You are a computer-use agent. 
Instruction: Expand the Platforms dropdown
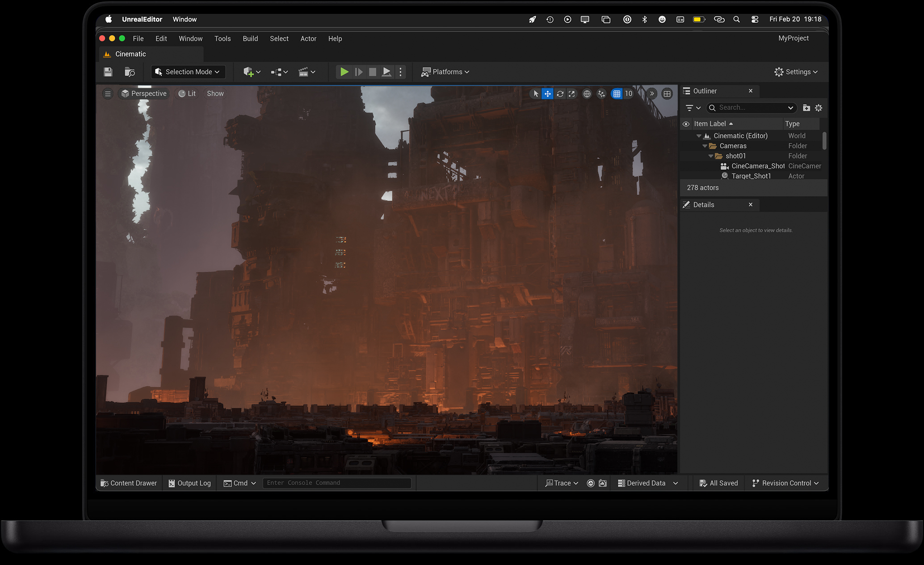(x=445, y=72)
